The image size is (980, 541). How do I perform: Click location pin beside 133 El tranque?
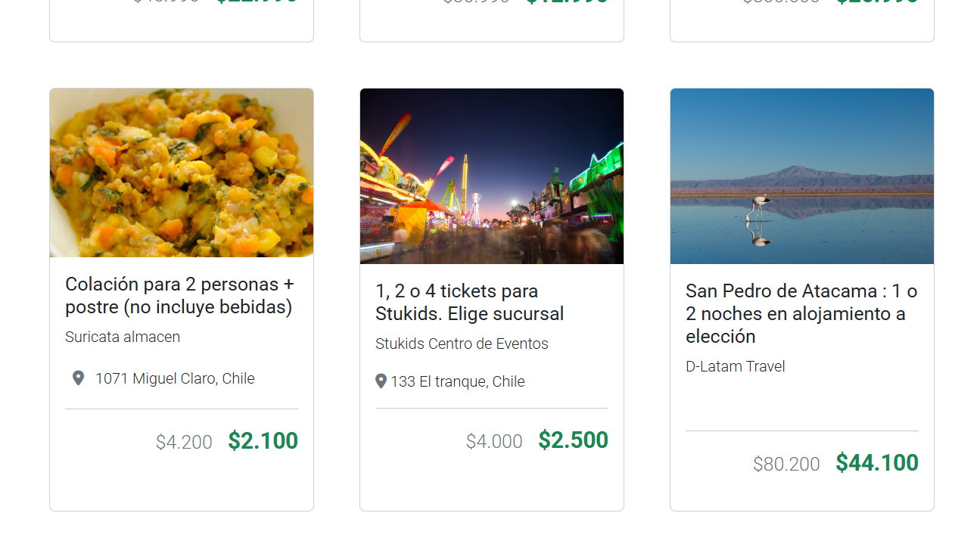click(x=381, y=381)
